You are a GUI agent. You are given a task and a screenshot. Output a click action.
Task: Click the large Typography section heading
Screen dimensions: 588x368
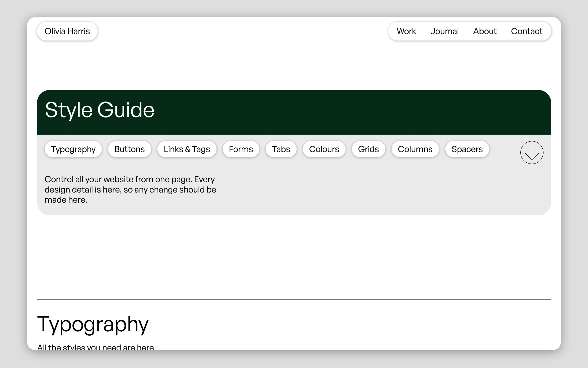pyautogui.click(x=93, y=324)
